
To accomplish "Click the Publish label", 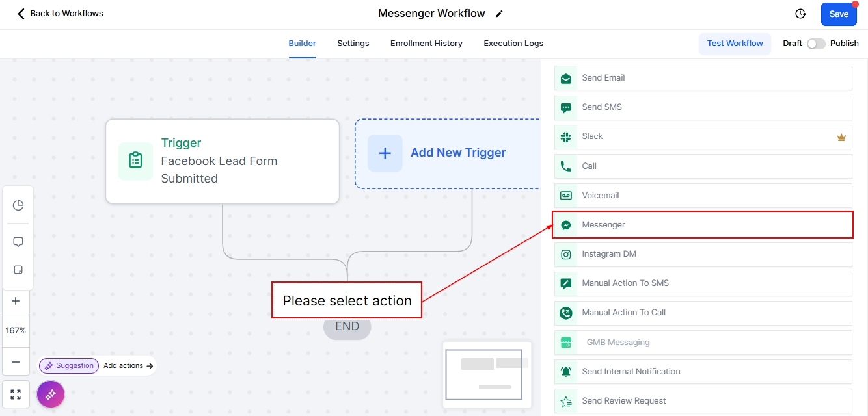I will coord(845,44).
